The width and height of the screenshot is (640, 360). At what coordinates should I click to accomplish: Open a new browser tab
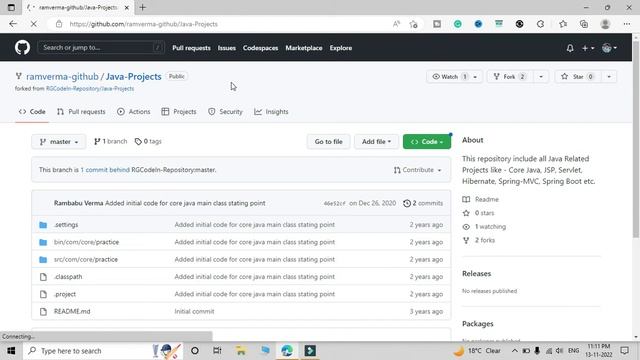(x=142, y=7)
